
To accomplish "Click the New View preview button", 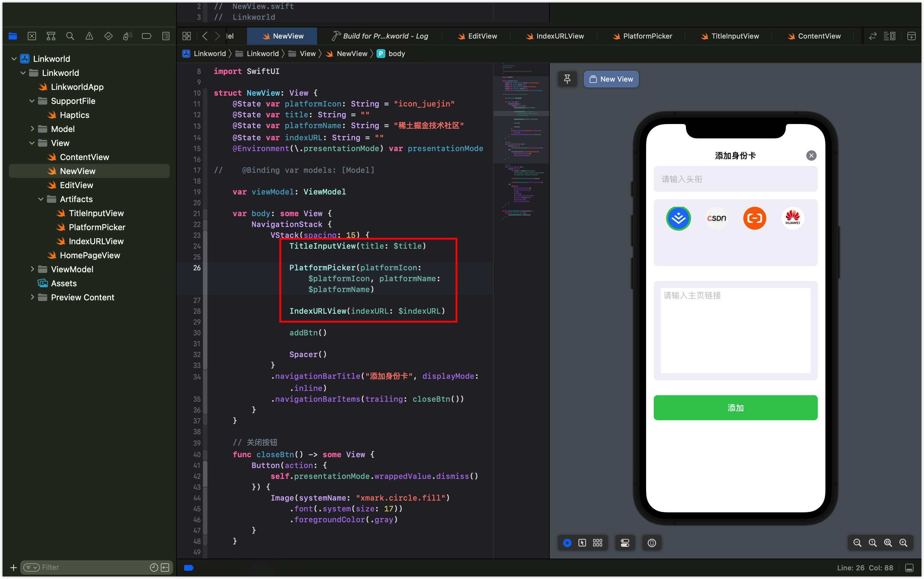I will click(x=611, y=79).
